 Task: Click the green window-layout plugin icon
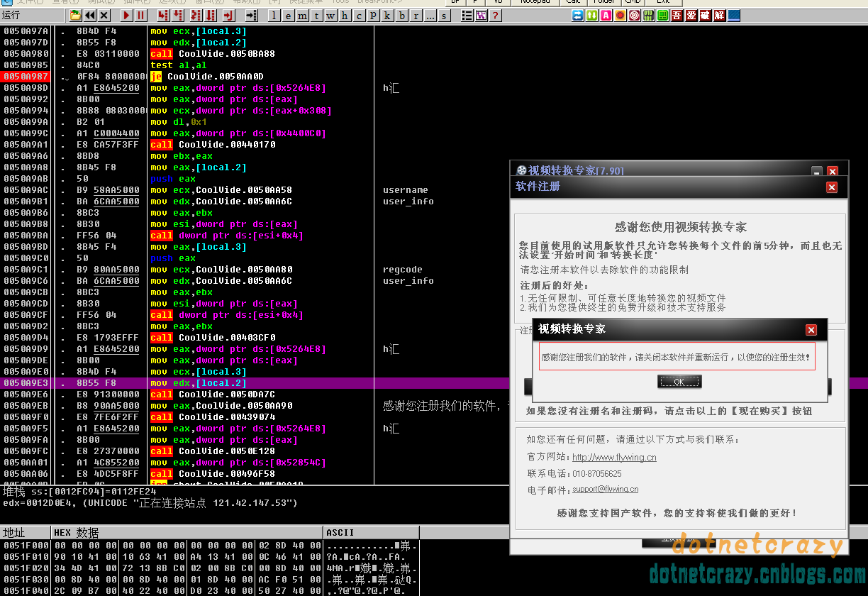point(662,15)
